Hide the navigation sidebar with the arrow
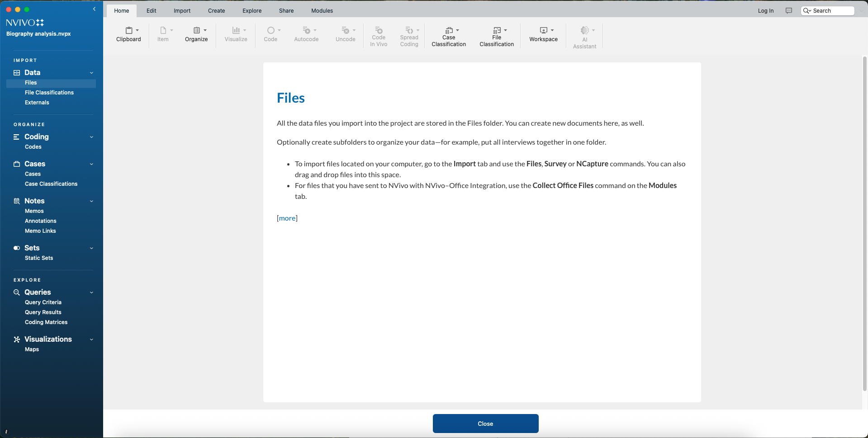This screenshot has width=868, height=438. click(94, 9)
